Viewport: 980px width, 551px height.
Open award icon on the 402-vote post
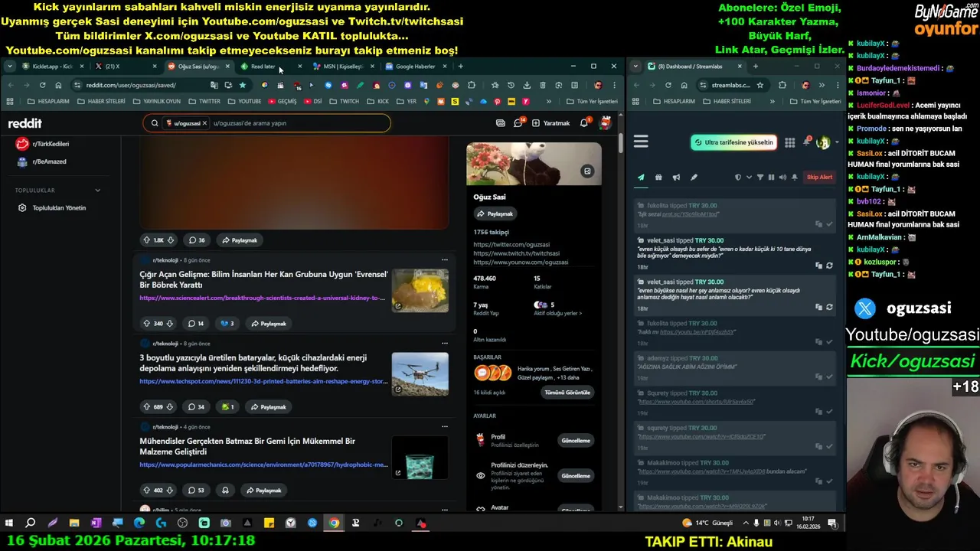click(225, 491)
